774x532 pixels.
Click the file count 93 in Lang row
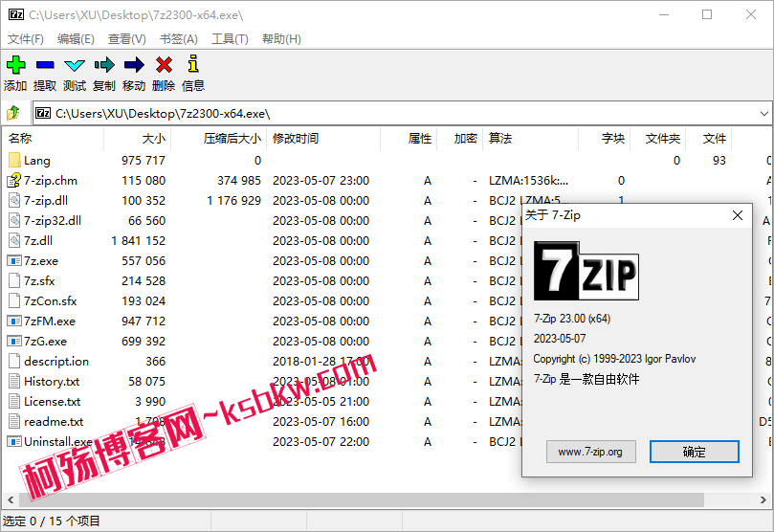click(719, 161)
